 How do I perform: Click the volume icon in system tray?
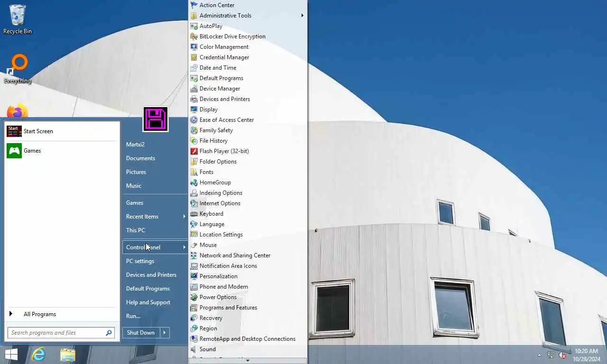point(562,355)
